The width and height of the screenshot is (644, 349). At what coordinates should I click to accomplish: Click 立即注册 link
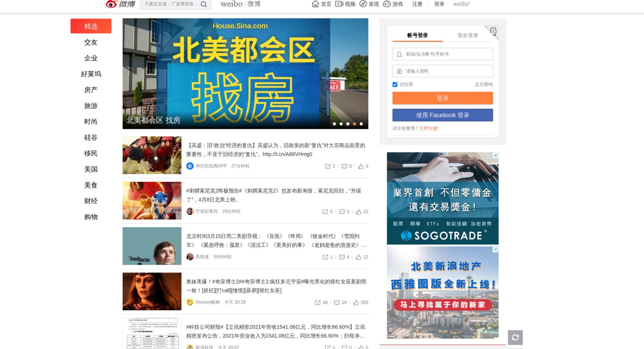[x=429, y=128]
